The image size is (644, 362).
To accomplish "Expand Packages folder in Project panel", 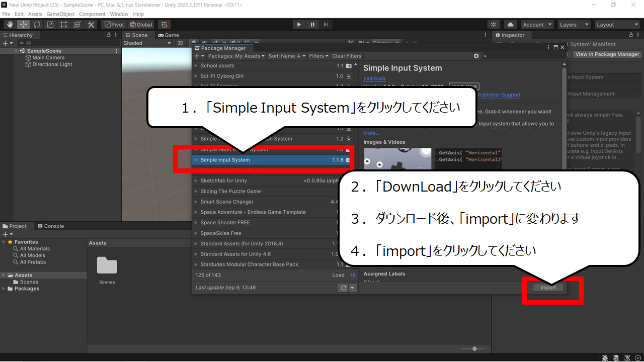I will coord(4,289).
